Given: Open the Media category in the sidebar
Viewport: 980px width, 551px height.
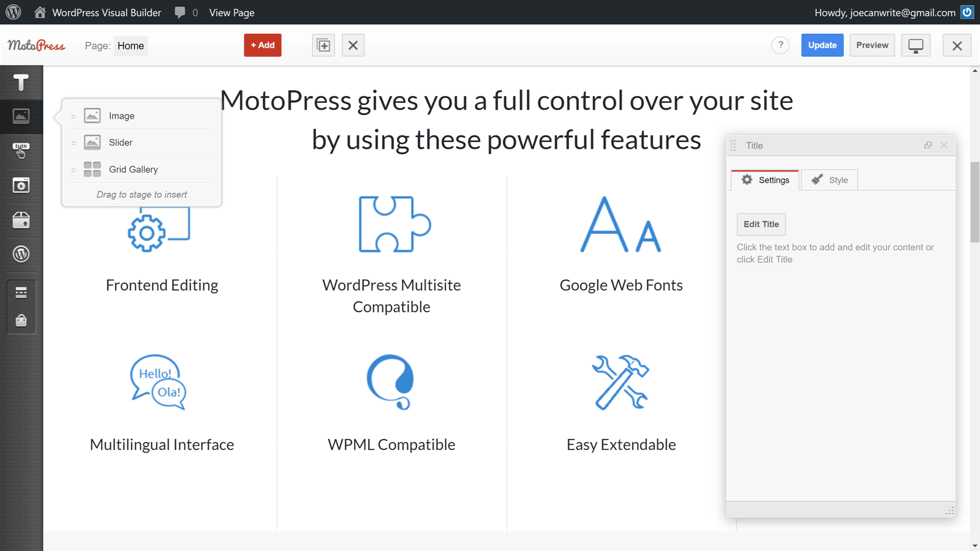Looking at the screenshot, I should point(21,116).
